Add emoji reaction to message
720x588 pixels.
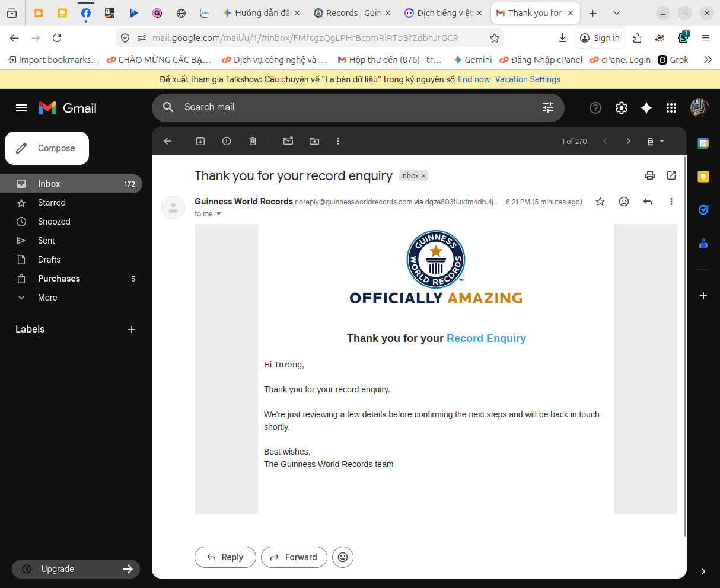[624, 202]
